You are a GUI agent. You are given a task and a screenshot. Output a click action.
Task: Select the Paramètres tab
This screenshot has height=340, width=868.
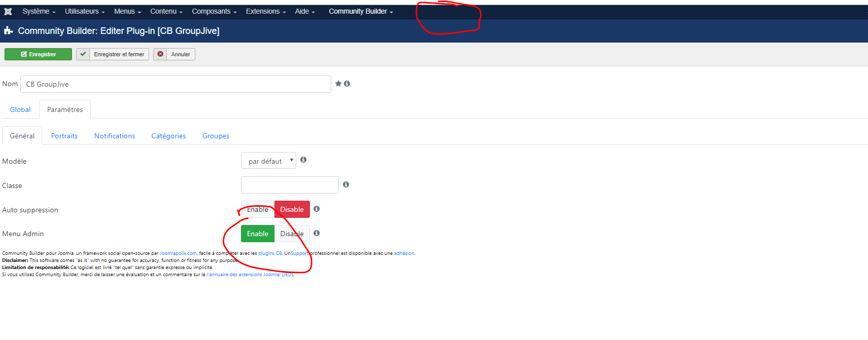[x=65, y=109]
